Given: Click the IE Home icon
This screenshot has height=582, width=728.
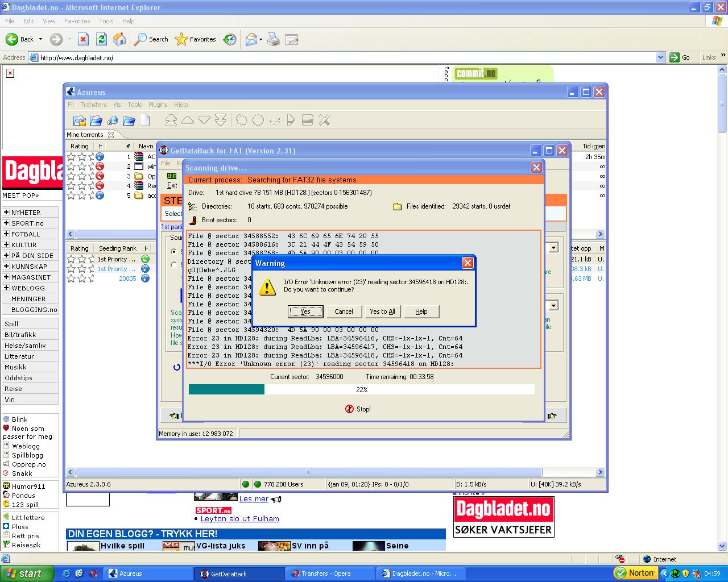Looking at the screenshot, I should coord(119,39).
